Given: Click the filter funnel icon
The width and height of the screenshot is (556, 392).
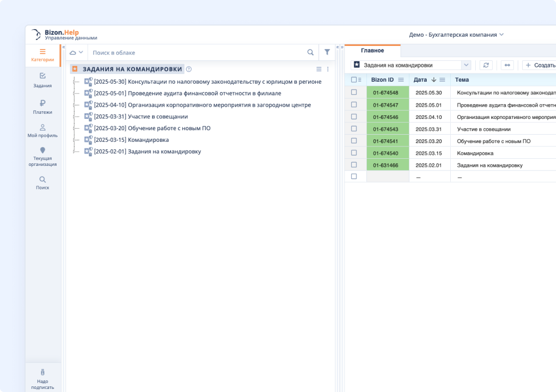Looking at the screenshot, I should click(327, 53).
